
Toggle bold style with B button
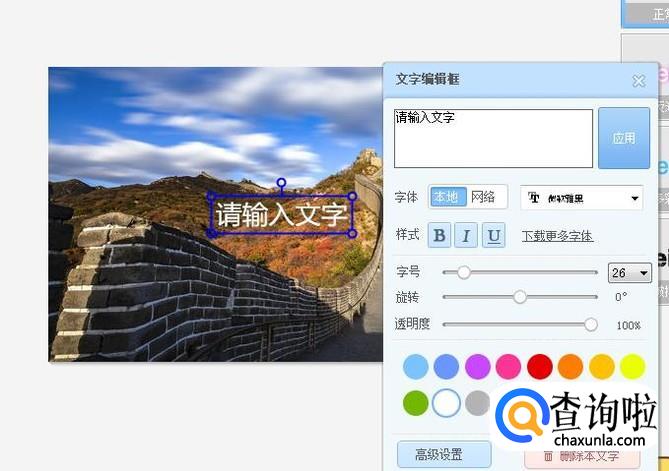click(439, 235)
